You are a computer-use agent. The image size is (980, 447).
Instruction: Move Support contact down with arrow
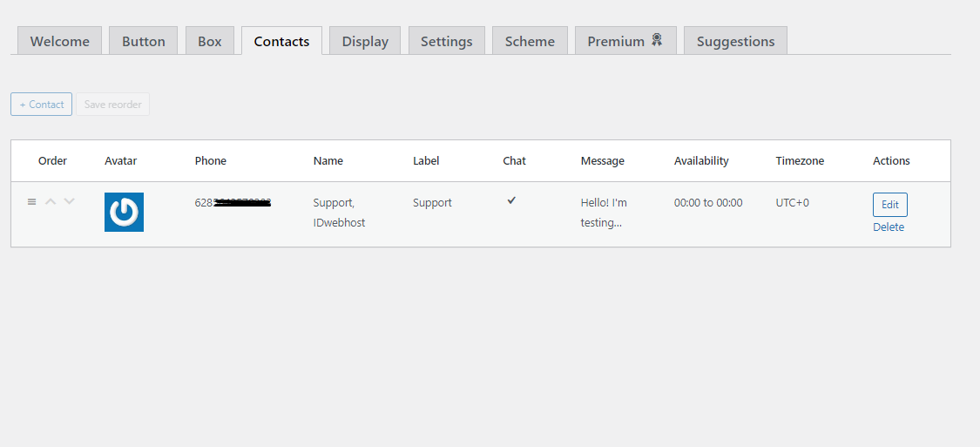(x=70, y=201)
